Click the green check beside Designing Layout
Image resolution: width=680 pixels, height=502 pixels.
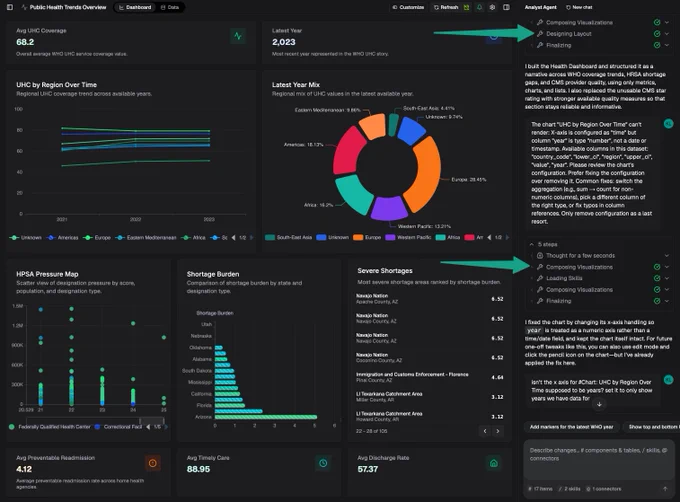point(657,34)
